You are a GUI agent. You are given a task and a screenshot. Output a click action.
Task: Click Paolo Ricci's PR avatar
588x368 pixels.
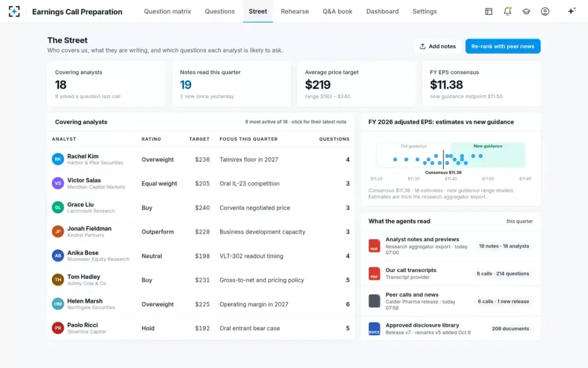point(58,328)
